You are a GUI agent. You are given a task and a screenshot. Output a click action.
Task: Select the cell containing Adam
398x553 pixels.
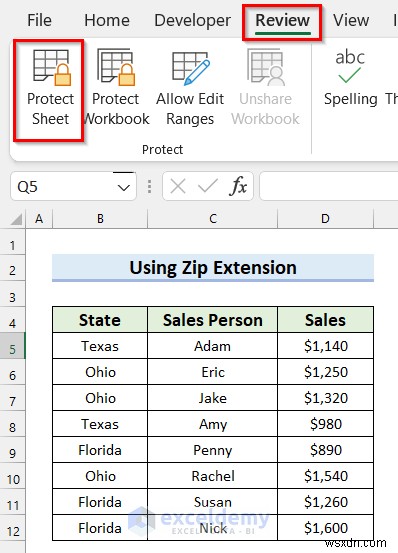[x=213, y=346]
